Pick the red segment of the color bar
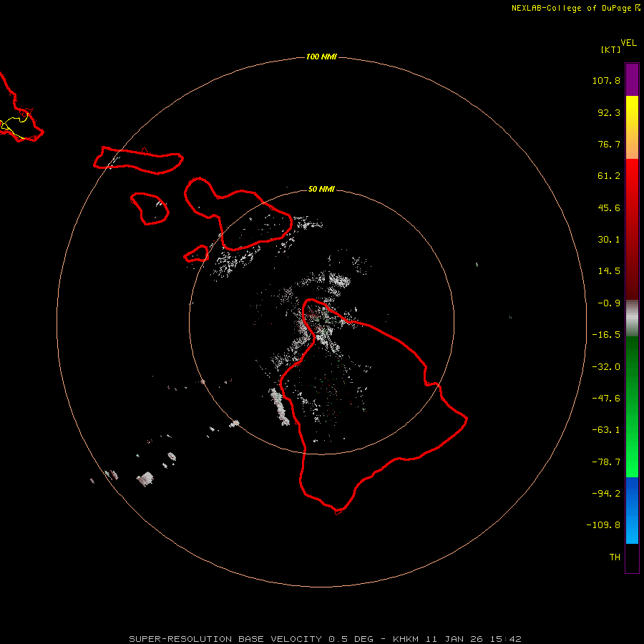The width and height of the screenshot is (644, 644). 632,229
